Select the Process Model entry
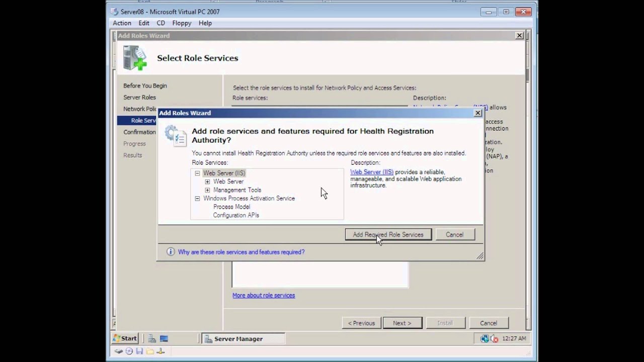The image size is (644, 362). click(x=231, y=207)
